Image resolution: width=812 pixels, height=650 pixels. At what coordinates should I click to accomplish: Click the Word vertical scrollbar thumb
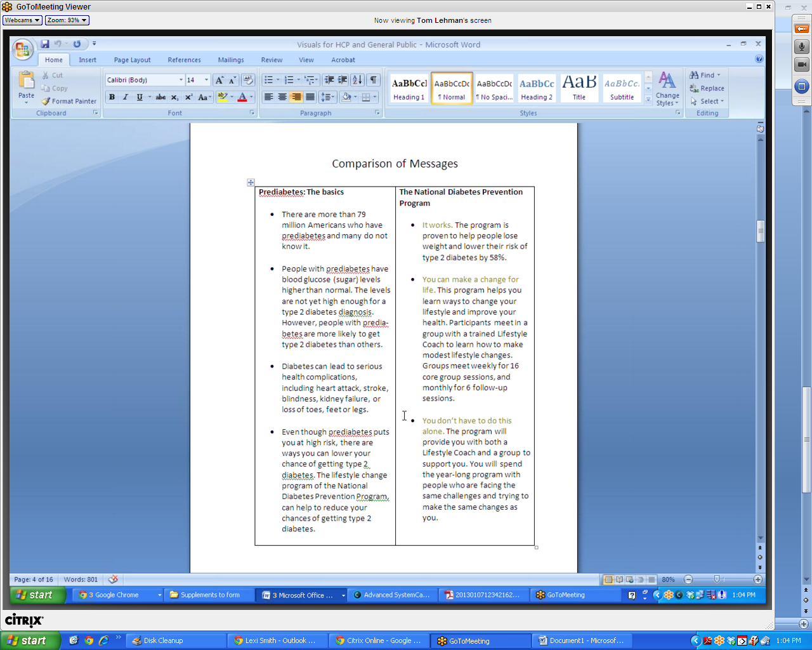tap(761, 231)
